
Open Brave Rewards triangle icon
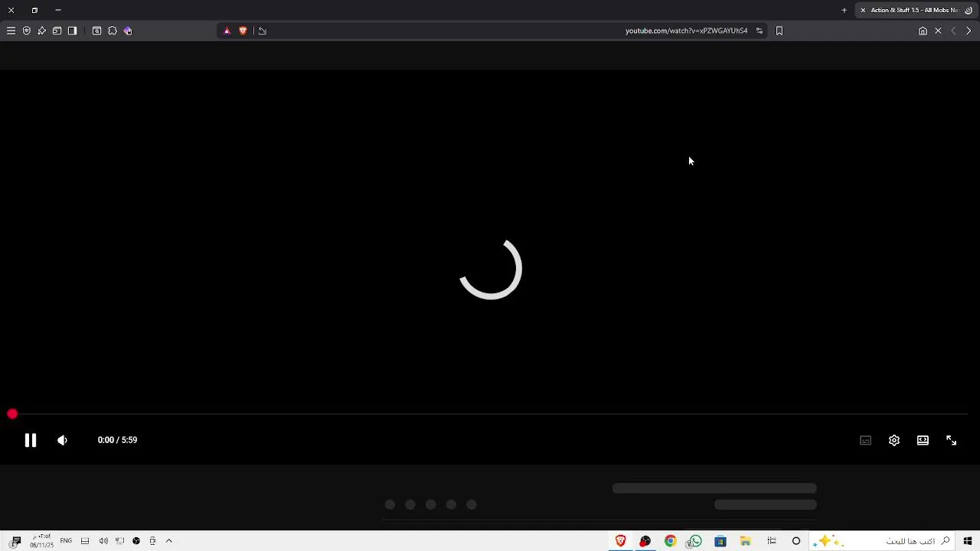tap(227, 31)
